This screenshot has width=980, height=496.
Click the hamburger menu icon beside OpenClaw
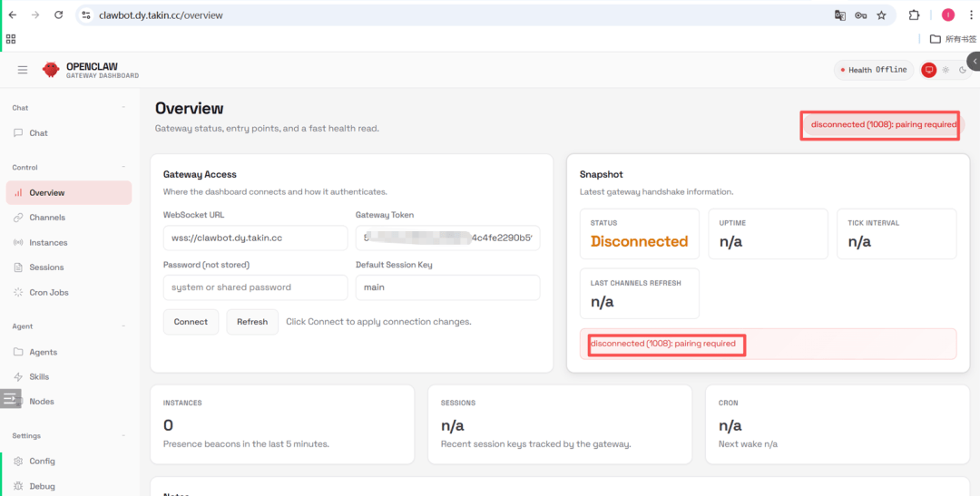click(23, 70)
